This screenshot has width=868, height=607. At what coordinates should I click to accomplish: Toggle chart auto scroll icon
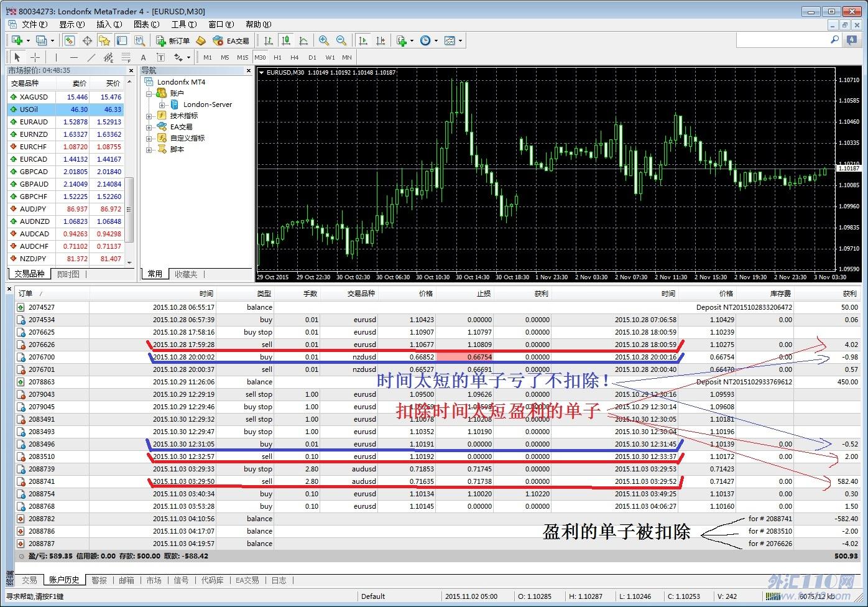(x=363, y=40)
